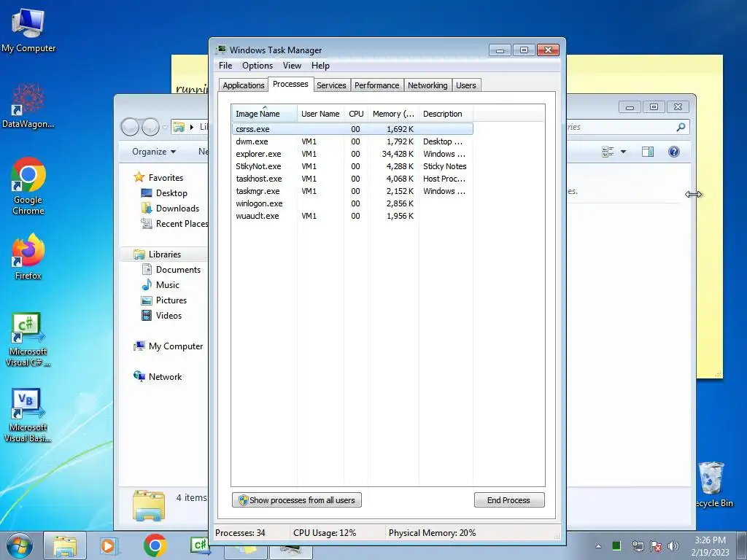Open the volume speaker tray icon
Viewport: 747px width, 560px height.
coord(673,546)
